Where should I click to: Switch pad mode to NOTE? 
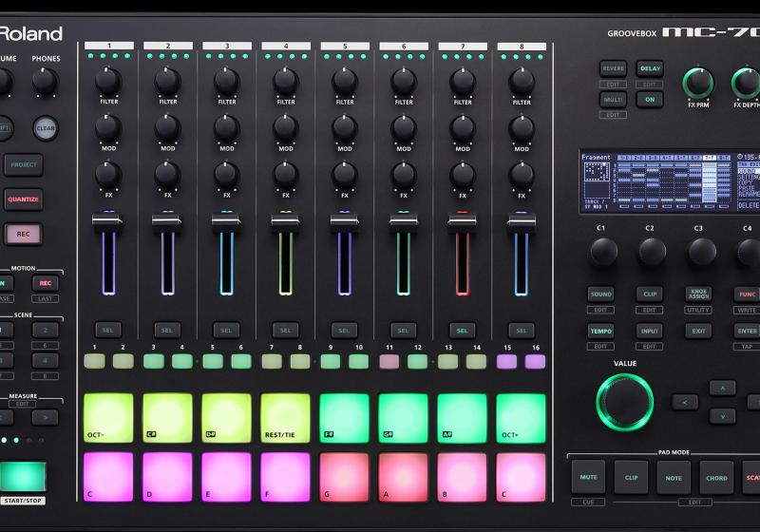pyautogui.click(x=674, y=476)
